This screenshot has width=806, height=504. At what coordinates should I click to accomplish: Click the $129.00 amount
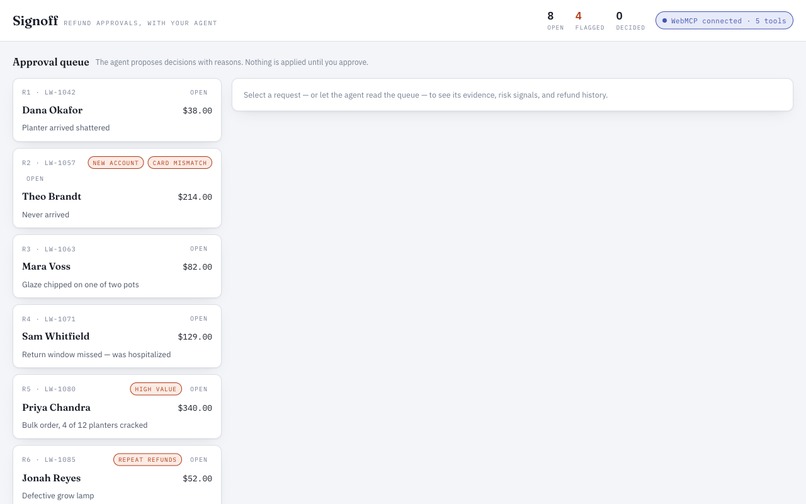coord(195,337)
